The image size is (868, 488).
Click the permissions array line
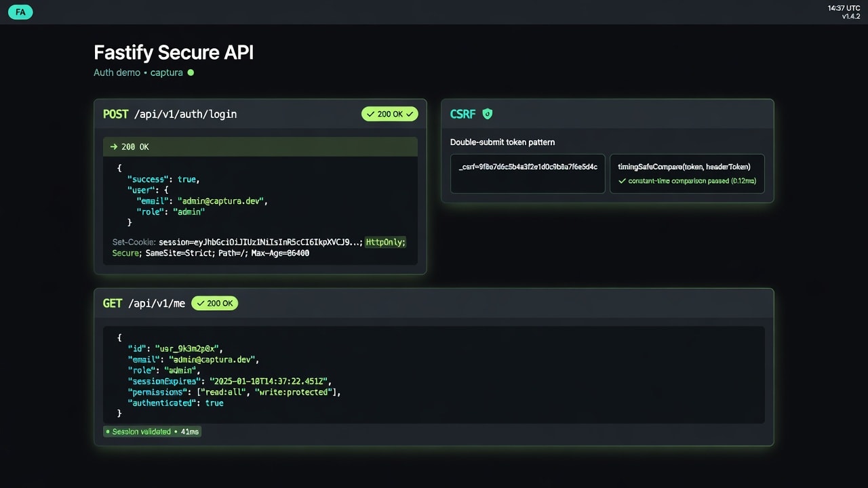pyautogui.click(x=234, y=392)
